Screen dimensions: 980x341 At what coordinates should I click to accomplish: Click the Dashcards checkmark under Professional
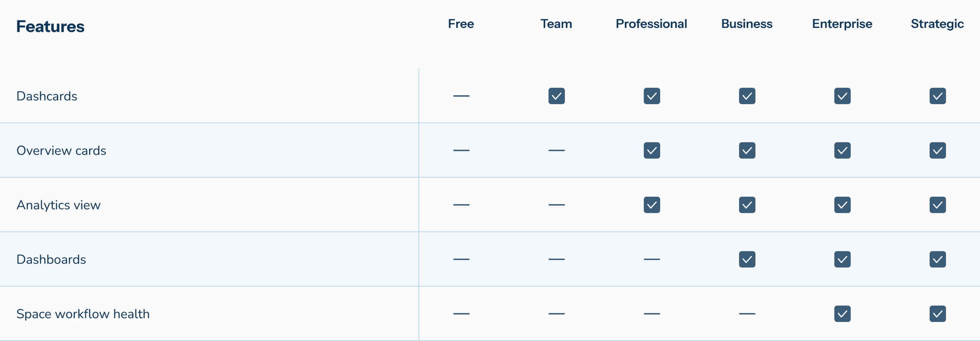652,96
